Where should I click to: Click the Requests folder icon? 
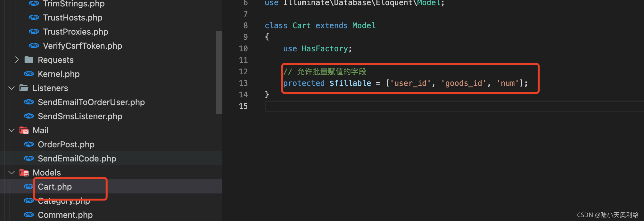click(29, 60)
